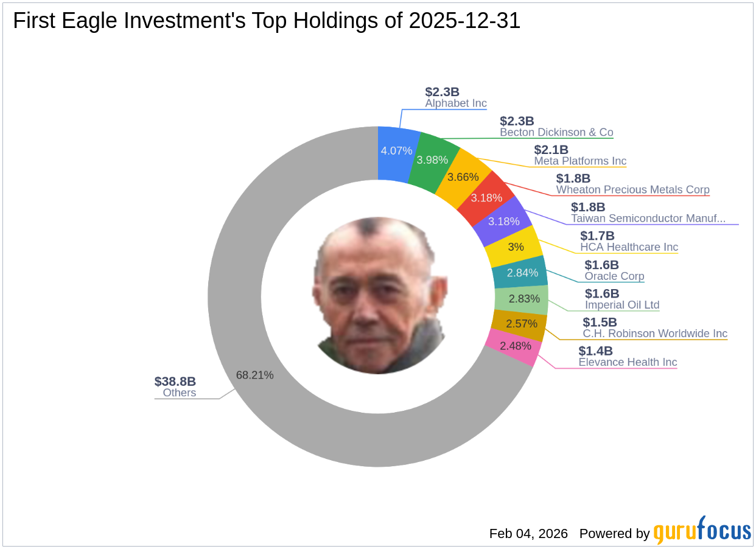Select the purple Taiwan Semiconductor slice

503,221
